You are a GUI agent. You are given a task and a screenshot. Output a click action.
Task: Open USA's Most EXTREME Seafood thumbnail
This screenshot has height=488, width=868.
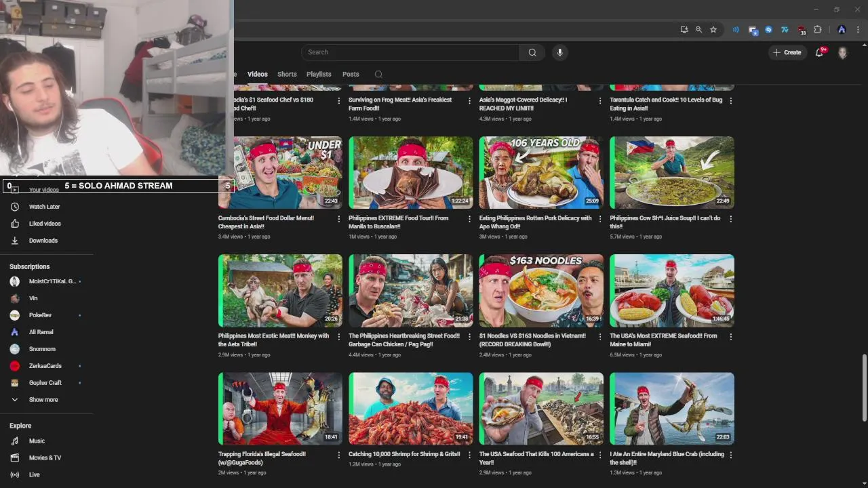pos(672,290)
